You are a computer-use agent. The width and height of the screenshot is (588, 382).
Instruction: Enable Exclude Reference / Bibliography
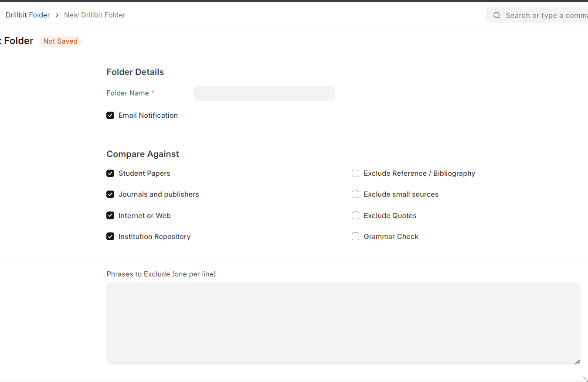tap(355, 174)
